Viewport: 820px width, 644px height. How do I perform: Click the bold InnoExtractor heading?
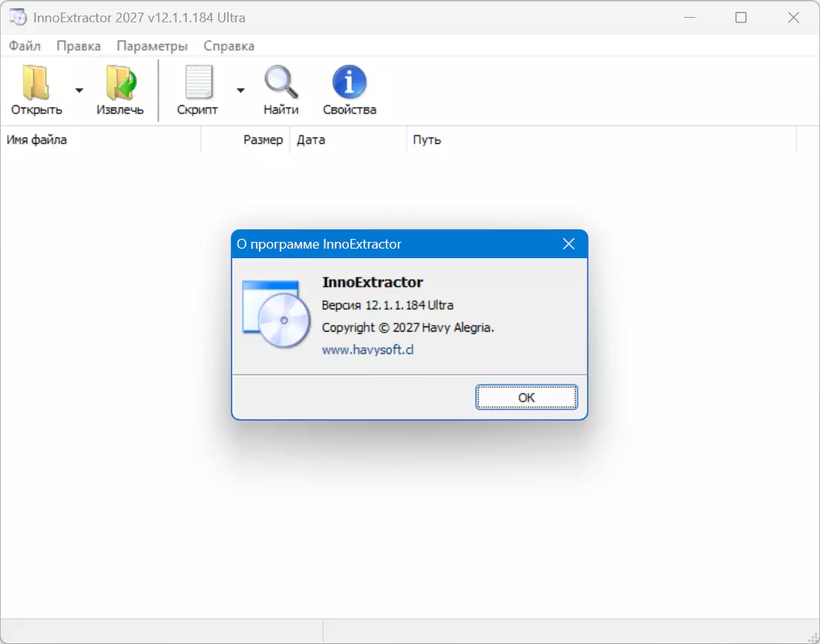(373, 282)
